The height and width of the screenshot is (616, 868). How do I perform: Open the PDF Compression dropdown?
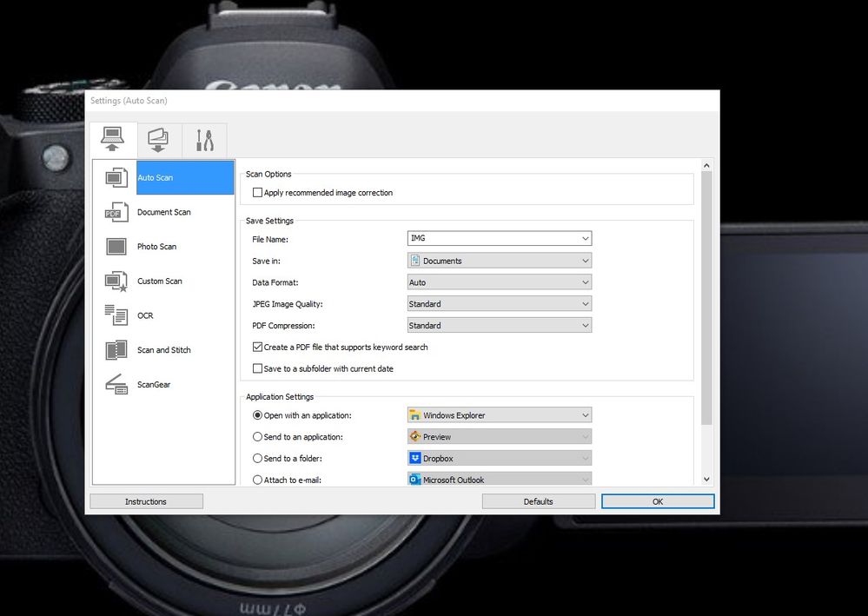pos(500,326)
